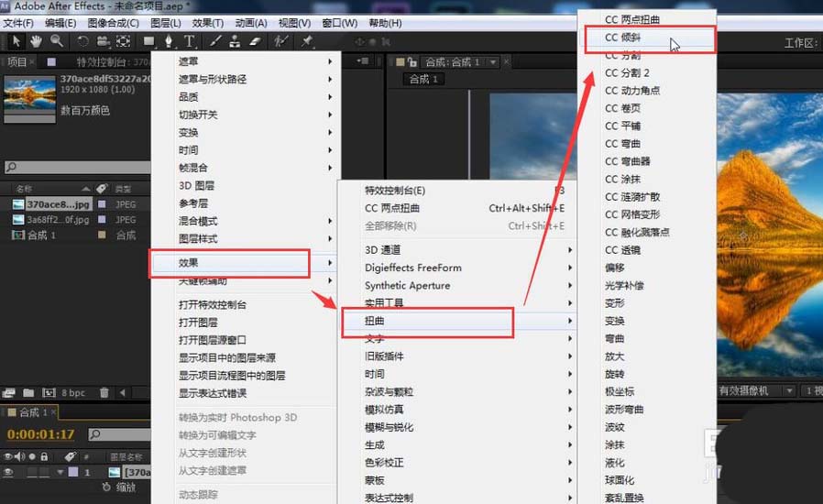The width and height of the screenshot is (823, 504).
Task: Toggle the solo switch box for layer 1
Action: [32, 473]
